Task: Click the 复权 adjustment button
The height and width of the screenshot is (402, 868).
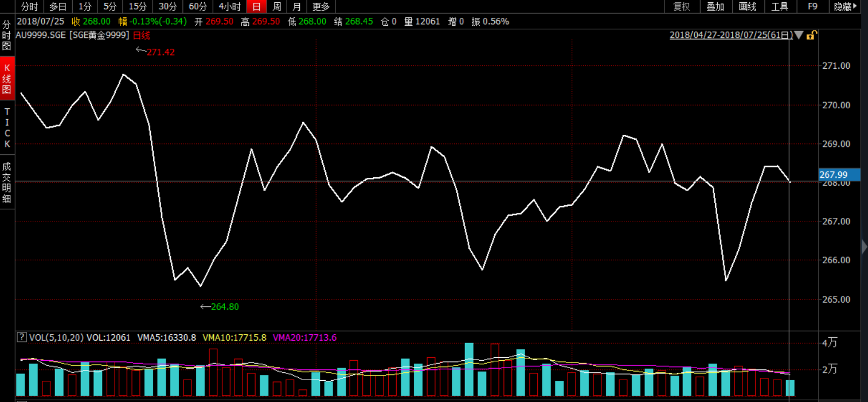Action: click(x=682, y=7)
